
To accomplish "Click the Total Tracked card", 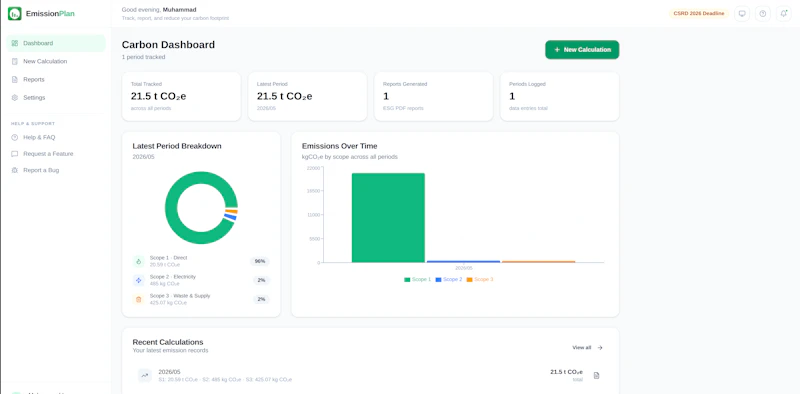I will tap(181, 96).
